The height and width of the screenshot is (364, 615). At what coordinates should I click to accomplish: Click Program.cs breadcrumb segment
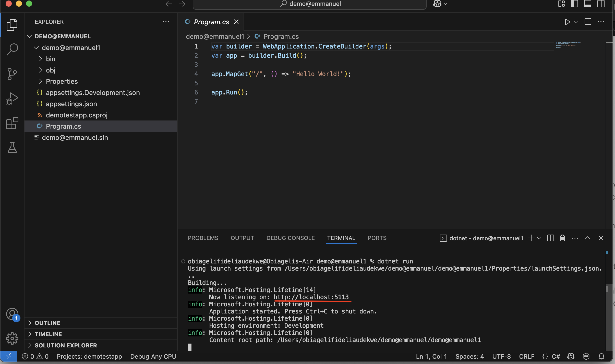point(281,37)
